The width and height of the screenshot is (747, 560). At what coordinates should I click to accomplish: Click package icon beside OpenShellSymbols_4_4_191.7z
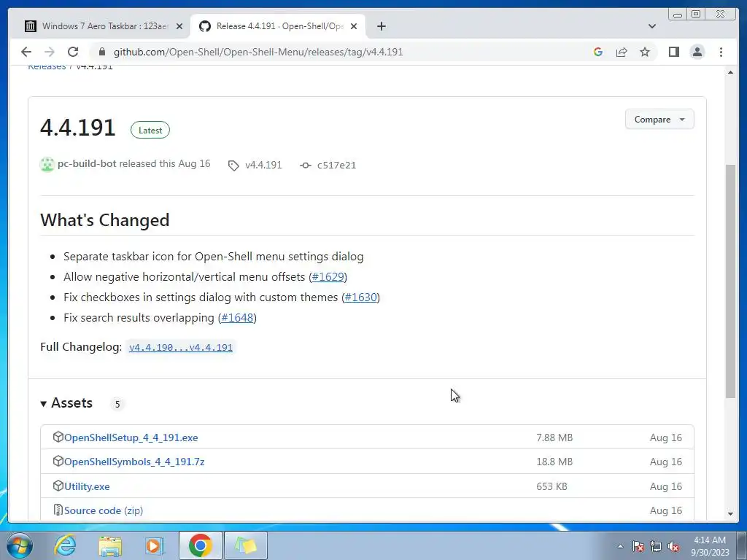(58, 461)
